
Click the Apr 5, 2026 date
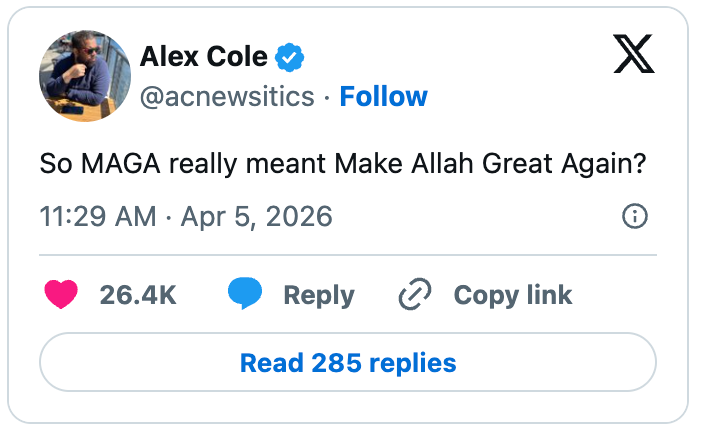(256, 216)
